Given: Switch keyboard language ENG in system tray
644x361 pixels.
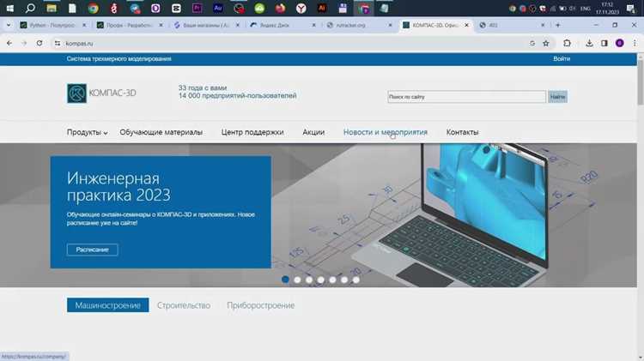Looking at the screenshot, I should pyautogui.click(x=586, y=9).
